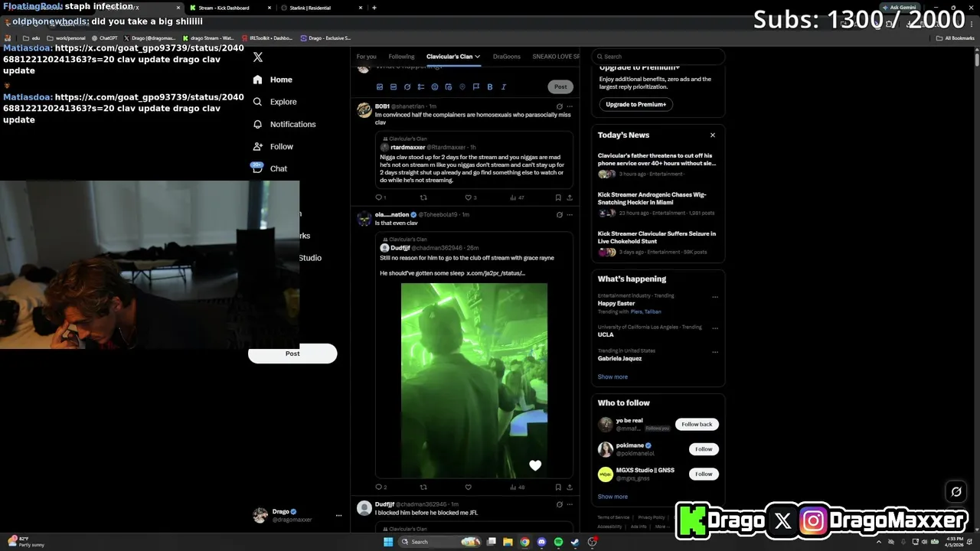Follow MGXS Studio || GNSS
This screenshot has height=551, width=980.
point(704,474)
